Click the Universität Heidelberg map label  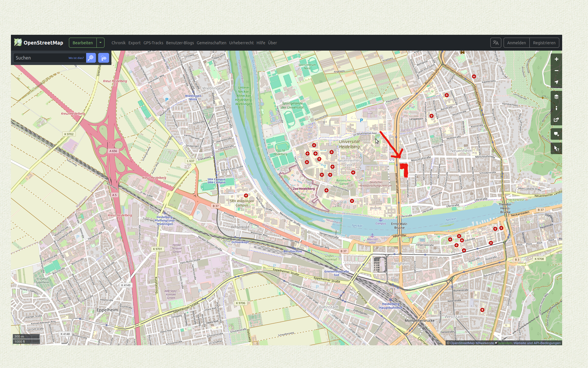(349, 144)
